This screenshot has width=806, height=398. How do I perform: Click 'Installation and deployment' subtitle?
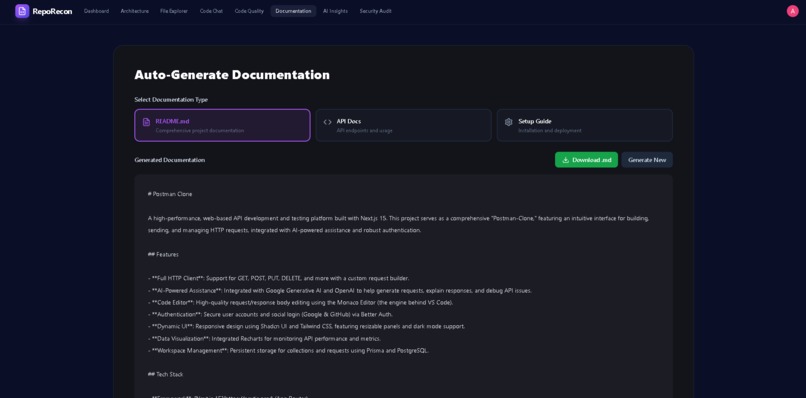click(x=549, y=131)
